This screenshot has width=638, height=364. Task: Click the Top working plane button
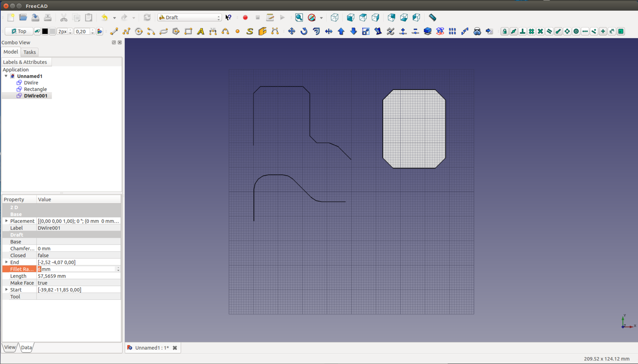[19, 31]
